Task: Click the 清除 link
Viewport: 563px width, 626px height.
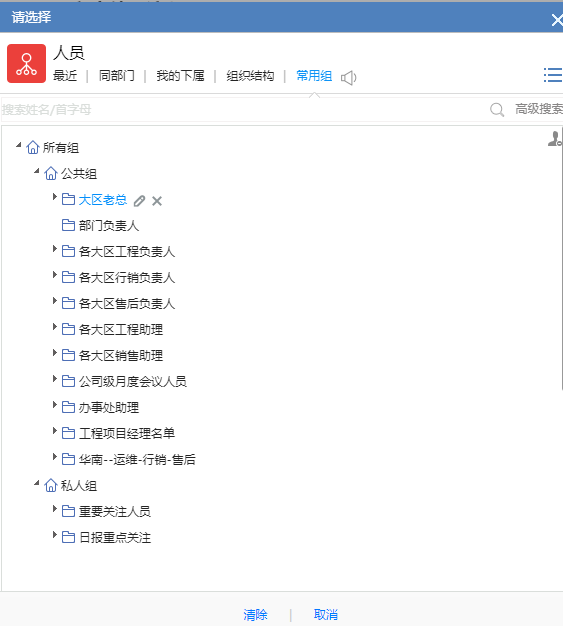Action: (x=256, y=614)
